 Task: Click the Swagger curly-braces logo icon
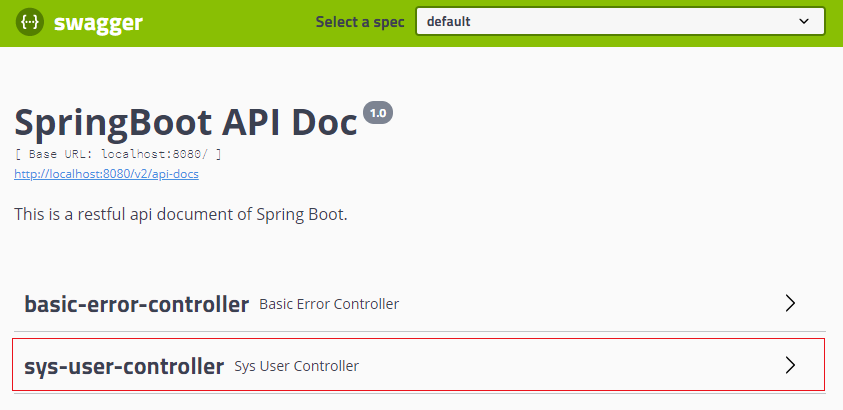coord(30,22)
